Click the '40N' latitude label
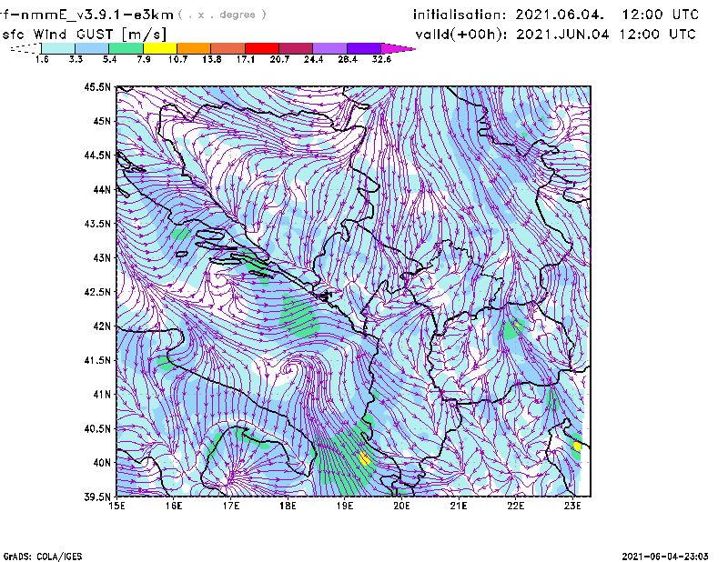Screen dimensions: 728x562 (102, 463)
